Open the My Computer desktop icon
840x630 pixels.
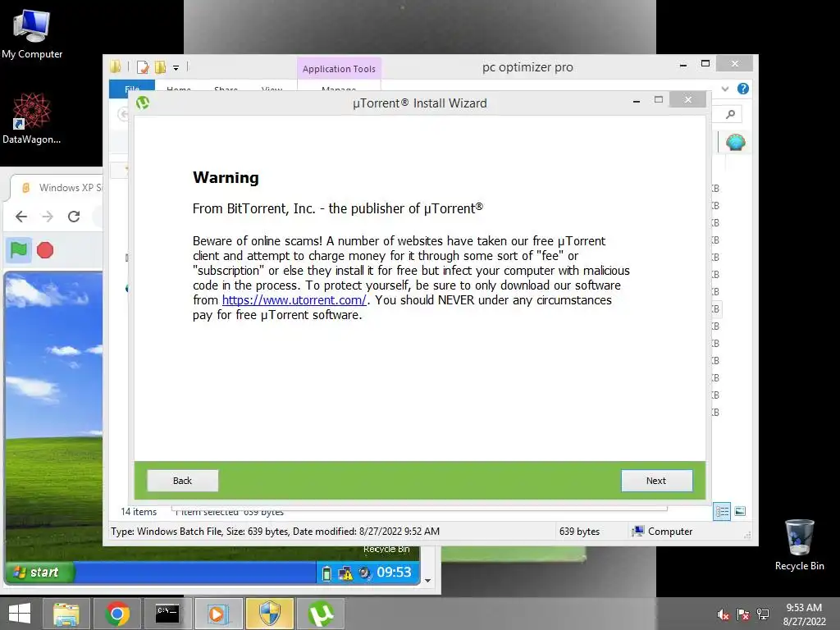(x=32, y=34)
